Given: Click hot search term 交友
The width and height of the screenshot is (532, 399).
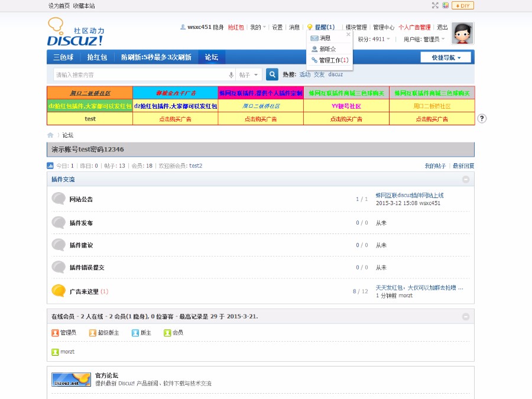Looking at the screenshot, I should click(x=319, y=74).
